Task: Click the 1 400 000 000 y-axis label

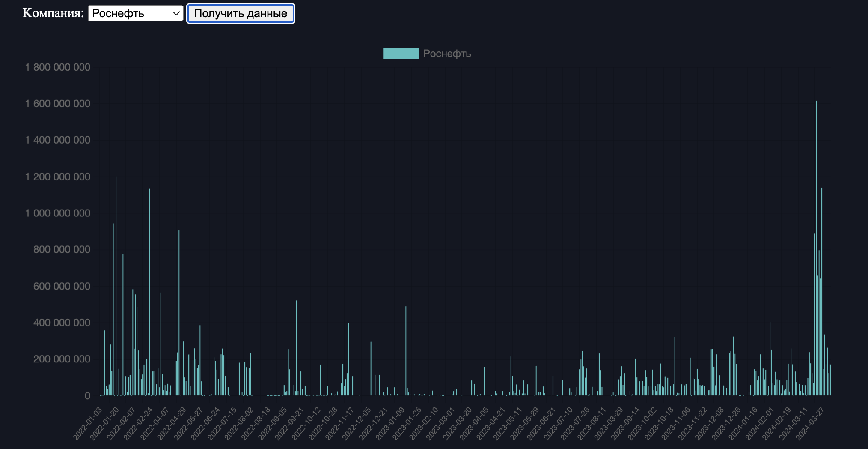Action: (x=58, y=140)
